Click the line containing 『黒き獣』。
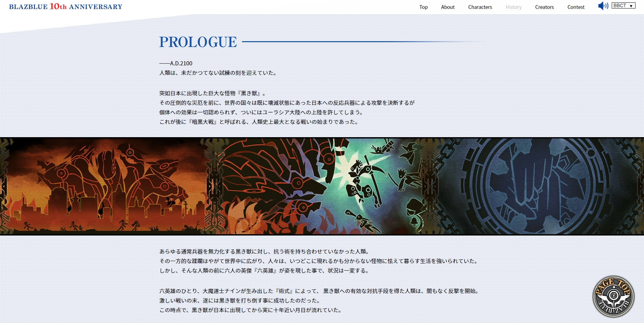644x323 pixels. 213,93
